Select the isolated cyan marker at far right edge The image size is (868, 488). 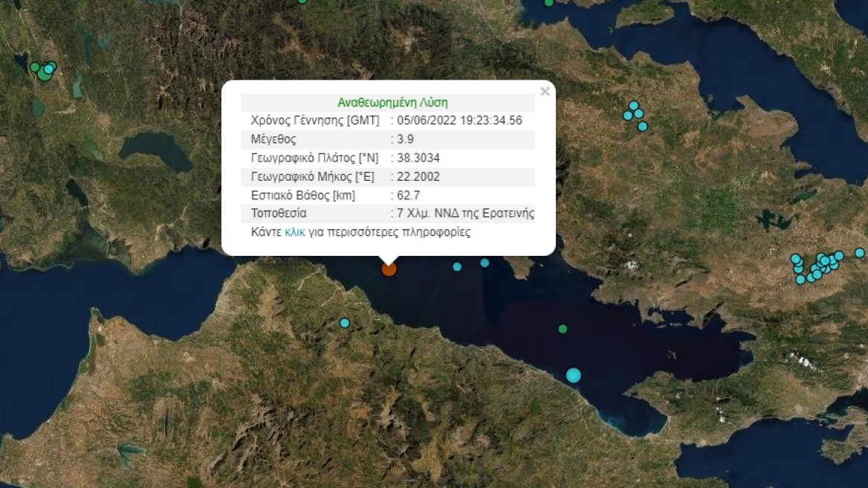tap(860, 253)
